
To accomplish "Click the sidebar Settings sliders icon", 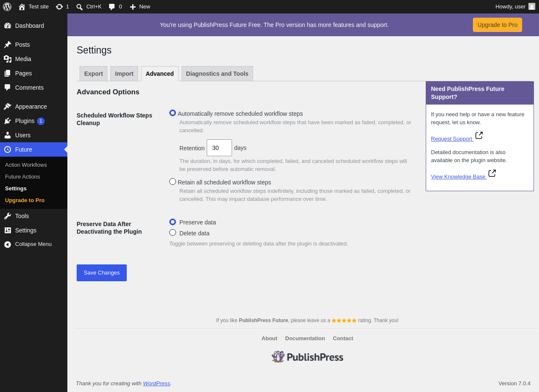I will tap(8, 230).
